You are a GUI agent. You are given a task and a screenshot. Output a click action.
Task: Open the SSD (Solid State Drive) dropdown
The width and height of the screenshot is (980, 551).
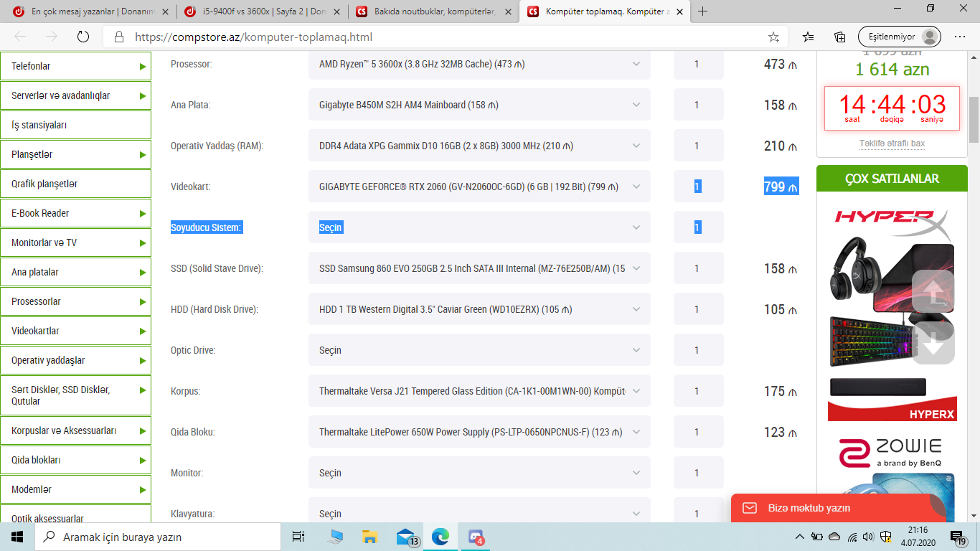(479, 268)
